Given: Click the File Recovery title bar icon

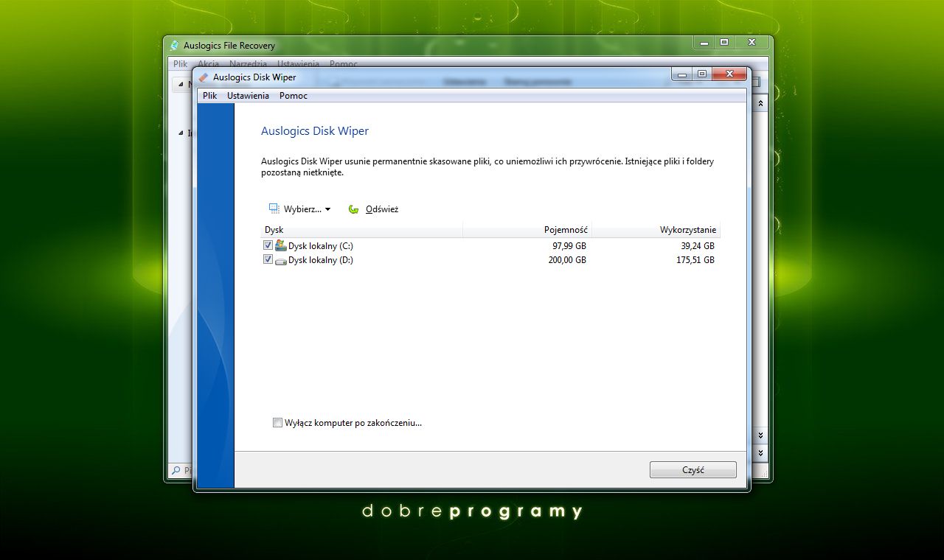Looking at the screenshot, I should (x=174, y=45).
